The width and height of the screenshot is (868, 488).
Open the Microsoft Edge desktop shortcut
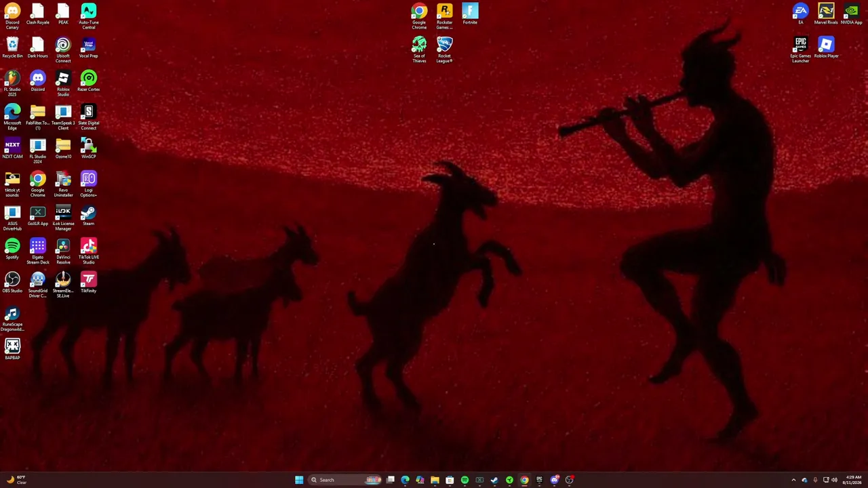coord(12,117)
